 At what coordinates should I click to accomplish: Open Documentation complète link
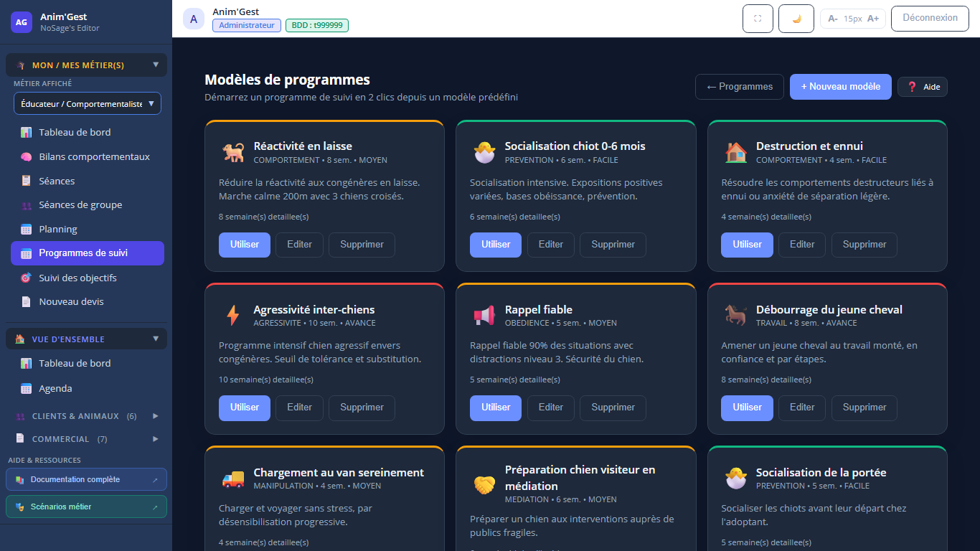click(86, 479)
